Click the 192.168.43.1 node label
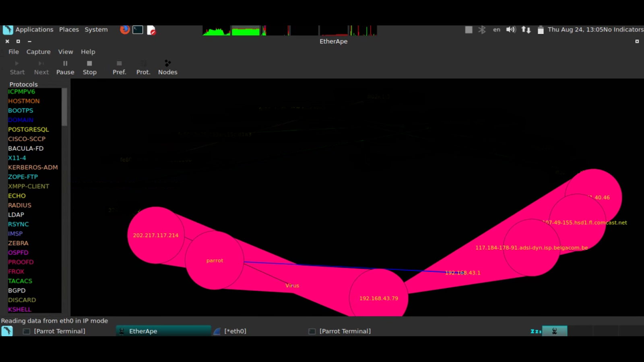This screenshot has height=362, width=644. (463, 273)
